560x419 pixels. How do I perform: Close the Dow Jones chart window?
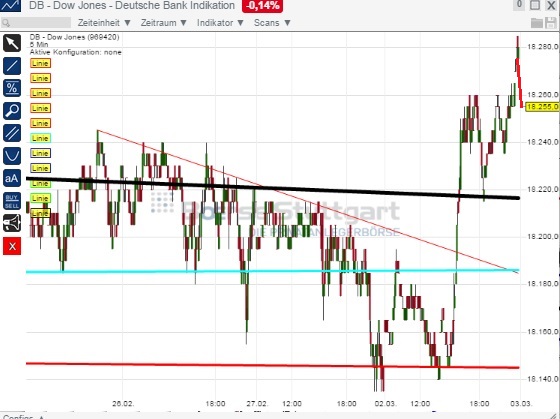pyautogui.click(x=551, y=5)
